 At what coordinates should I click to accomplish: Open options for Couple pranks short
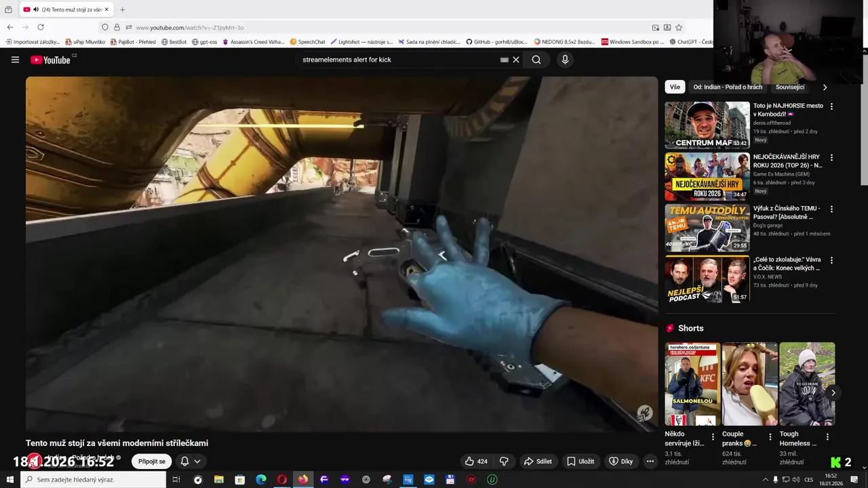click(x=770, y=437)
